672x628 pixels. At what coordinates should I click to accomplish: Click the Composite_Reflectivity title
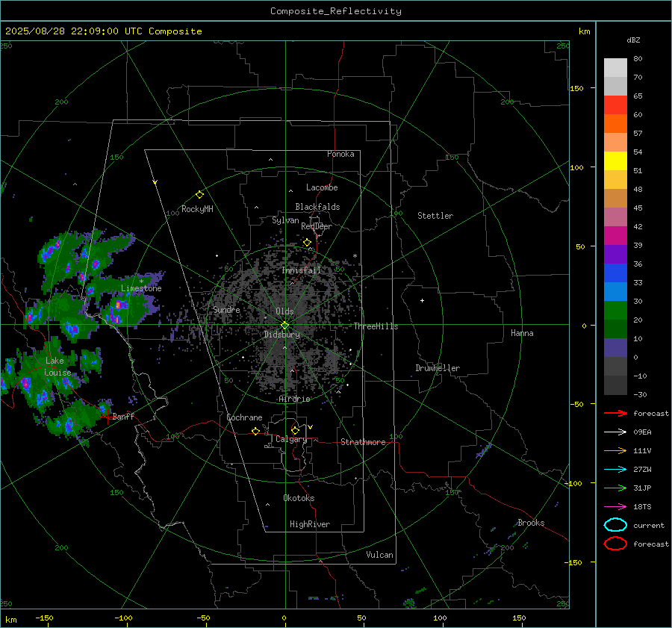pos(335,11)
